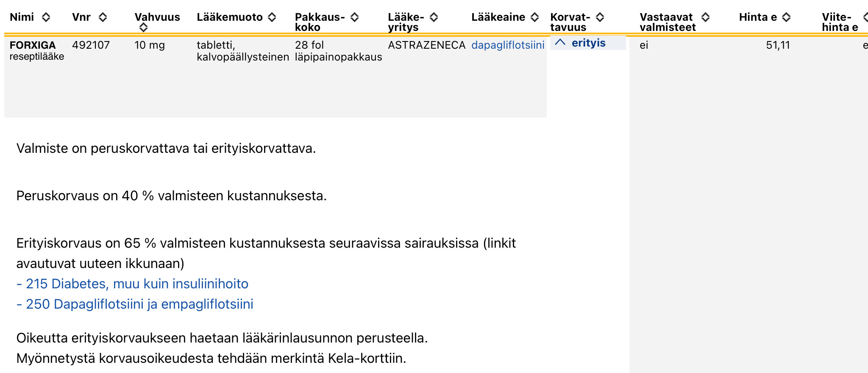Click the price value 51,11
868x373 pixels.
pos(778,45)
